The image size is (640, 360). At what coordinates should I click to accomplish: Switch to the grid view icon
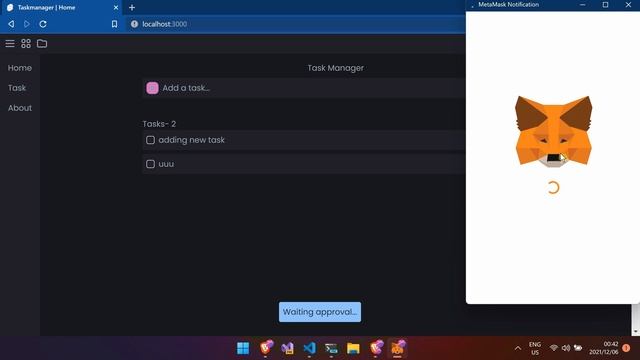coord(26,44)
